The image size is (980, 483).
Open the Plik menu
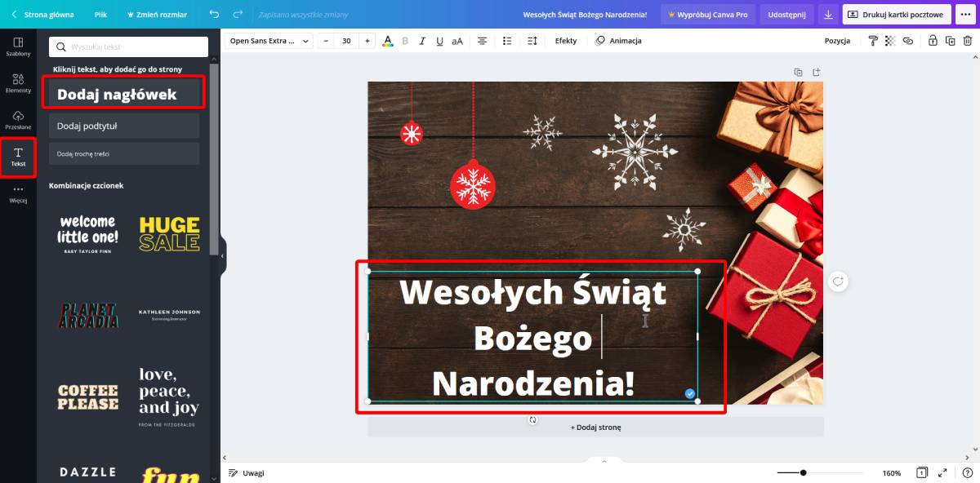coord(100,15)
